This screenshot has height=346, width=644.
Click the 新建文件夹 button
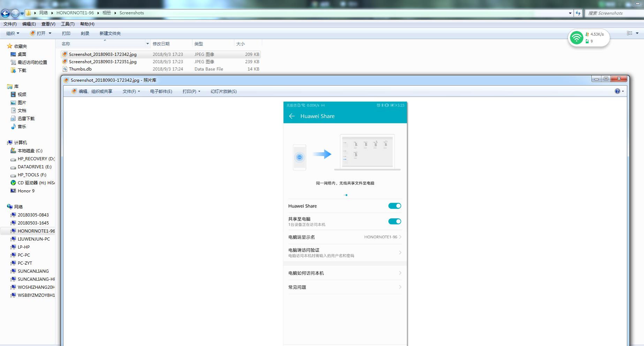click(110, 34)
